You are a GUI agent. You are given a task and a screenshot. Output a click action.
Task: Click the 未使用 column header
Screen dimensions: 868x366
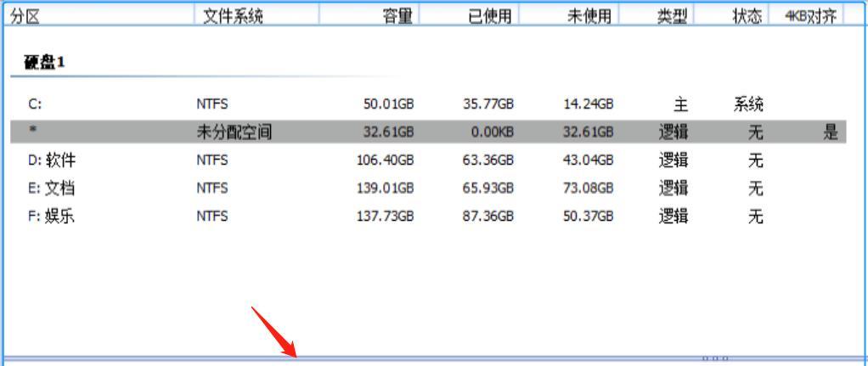point(568,16)
